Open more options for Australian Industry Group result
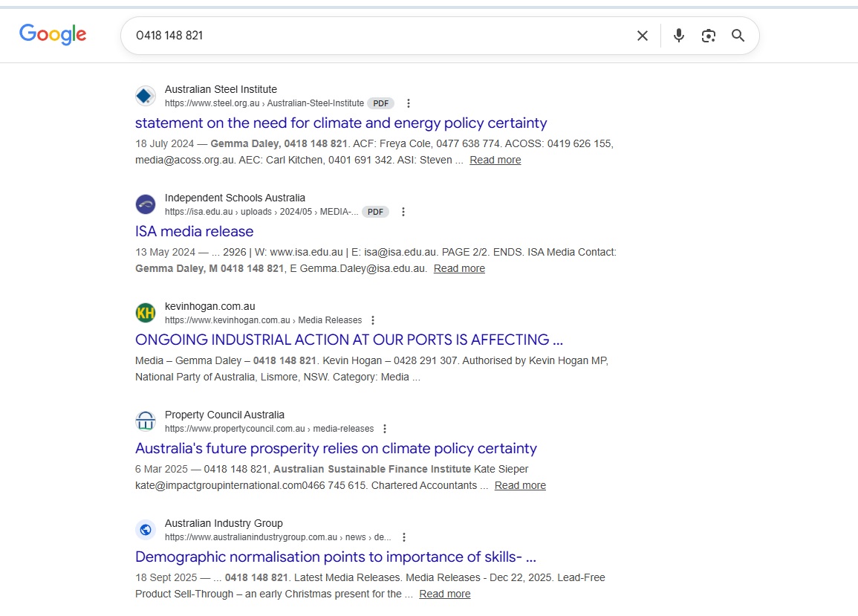Image resolution: width=858 pixels, height=616 pixels. click(x=404, y=537)
